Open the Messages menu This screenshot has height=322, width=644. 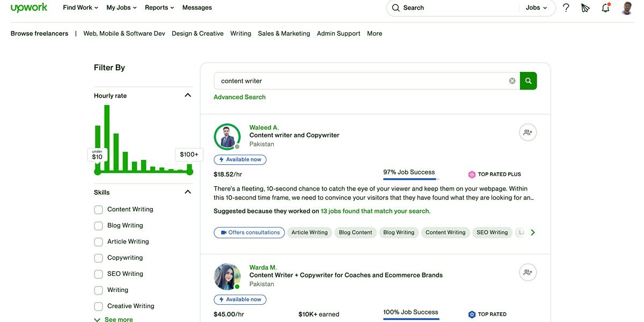pyautogui.click(x=197, y=8)
